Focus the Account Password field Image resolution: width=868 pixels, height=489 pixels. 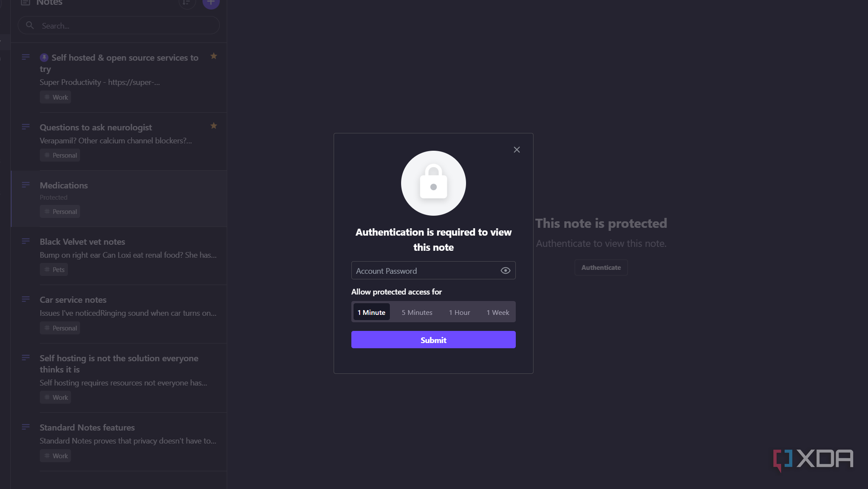(424, 271)
